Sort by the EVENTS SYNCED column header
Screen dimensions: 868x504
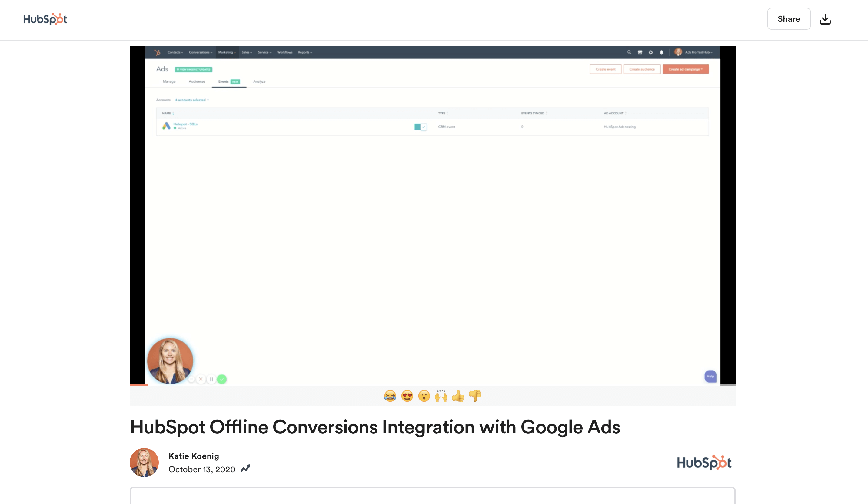click(x=534, y=113)
